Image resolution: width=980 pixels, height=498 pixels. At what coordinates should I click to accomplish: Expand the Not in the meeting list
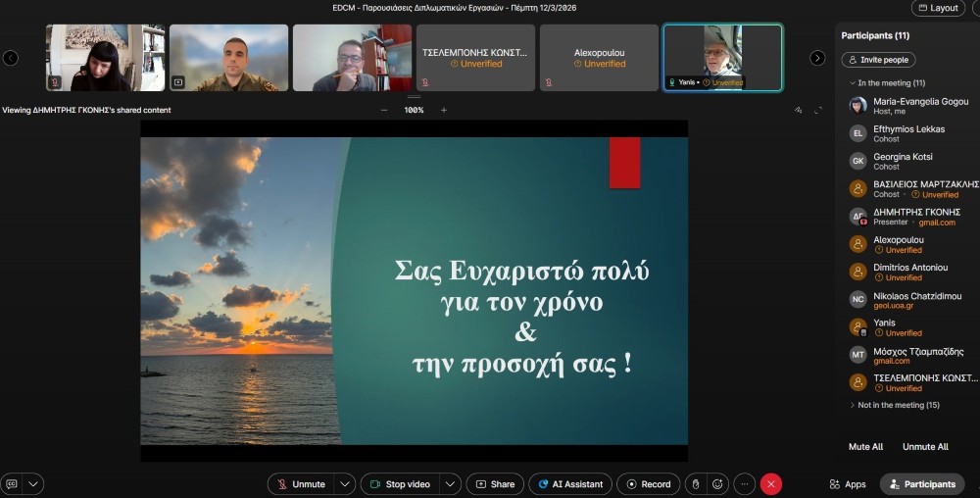[x=853, y=405]
